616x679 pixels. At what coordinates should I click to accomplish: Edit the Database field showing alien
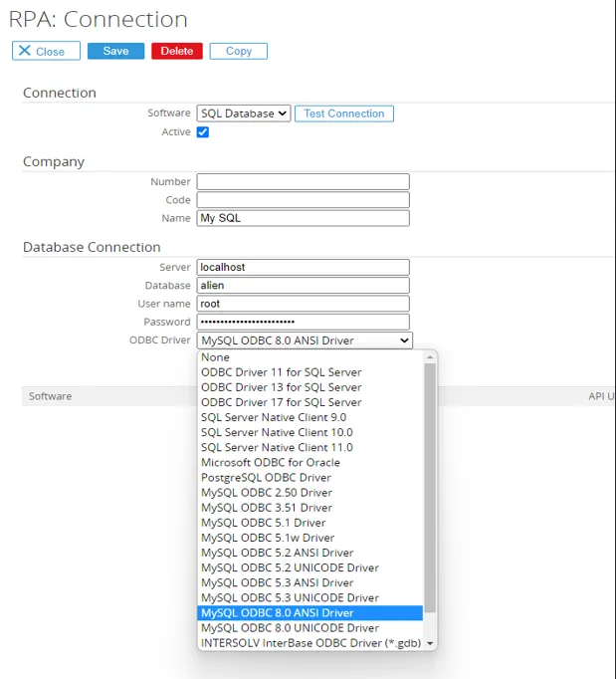click(303, 286)
